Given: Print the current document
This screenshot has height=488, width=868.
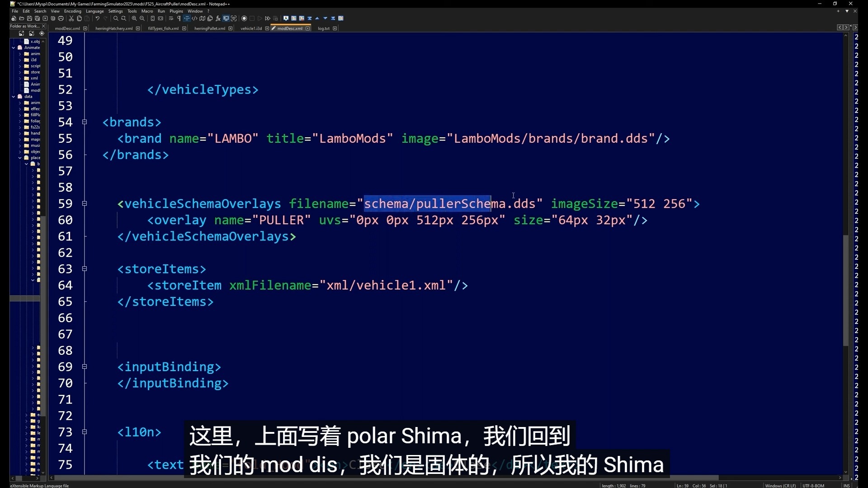Looking at the screenshot, I should [x=61, y=19].
